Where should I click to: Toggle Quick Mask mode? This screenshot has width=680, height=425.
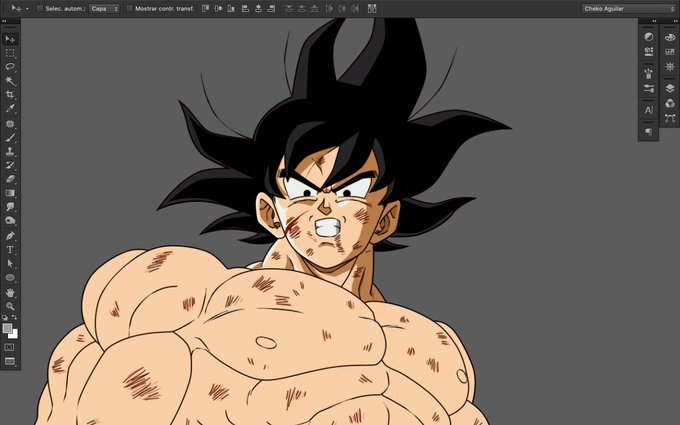[x=10, y=347]
